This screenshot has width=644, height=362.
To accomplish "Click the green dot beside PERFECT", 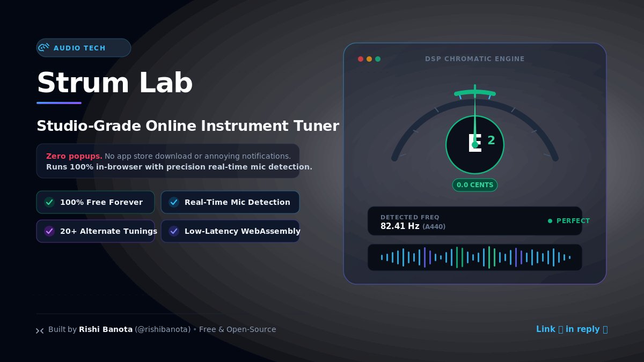I will 550,221.
